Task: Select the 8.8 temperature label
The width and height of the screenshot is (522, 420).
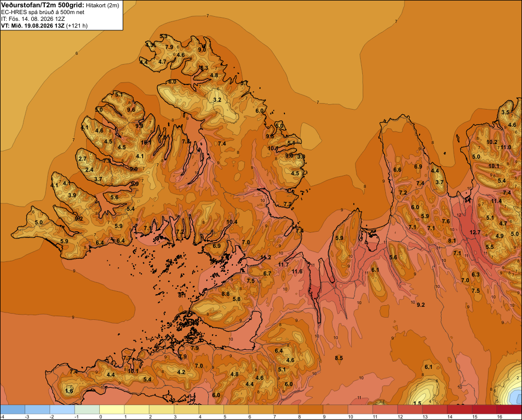Action: (x=226, y=294)
